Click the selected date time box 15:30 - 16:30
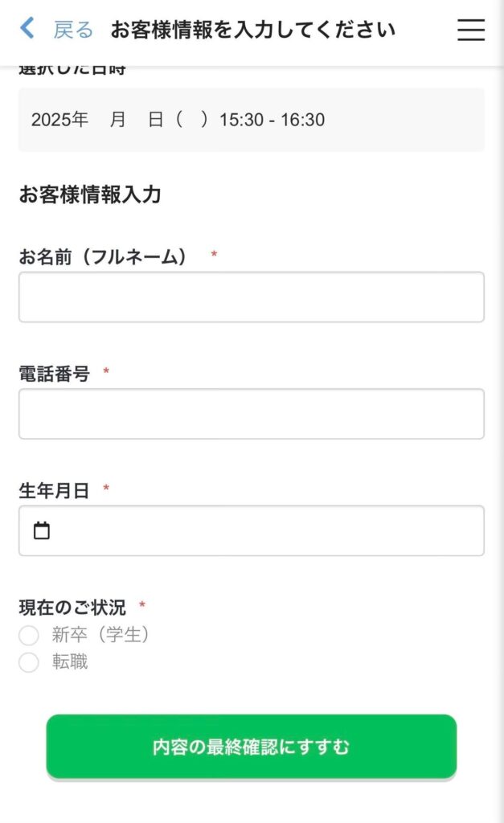The height and width of the screenshot is (823, 504). click(251, 120)
